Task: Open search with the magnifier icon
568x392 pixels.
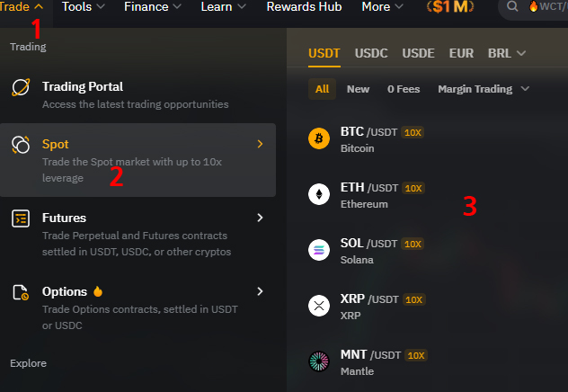Action: 512,6
